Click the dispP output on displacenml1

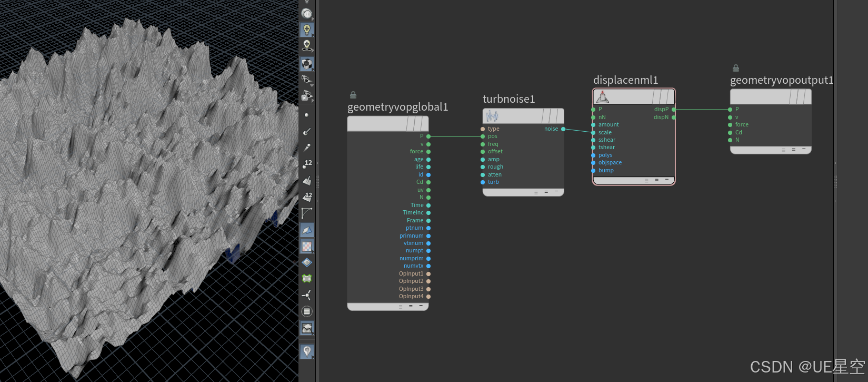(674, 110)
